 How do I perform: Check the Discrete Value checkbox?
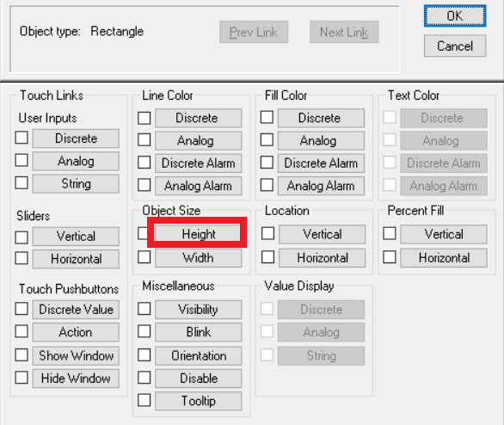point(22,309)
